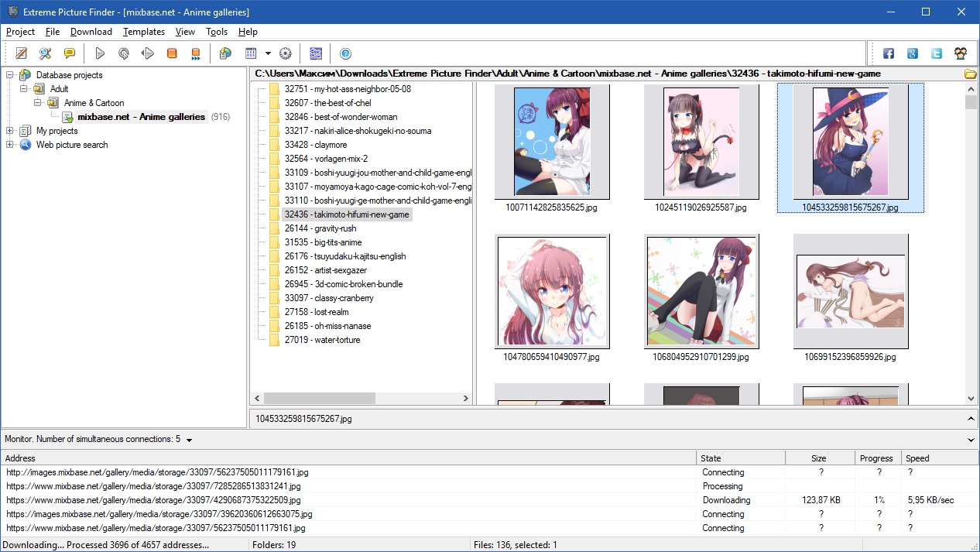Screen dimensions: 980x552
Task: Sort by Address column header
Action: 348,458
